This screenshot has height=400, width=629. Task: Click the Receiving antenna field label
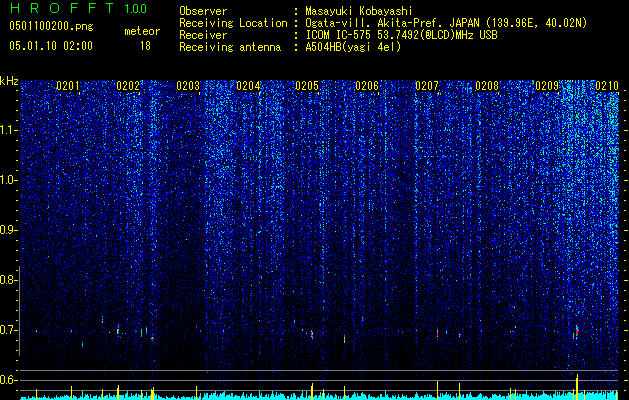(230, 47)
